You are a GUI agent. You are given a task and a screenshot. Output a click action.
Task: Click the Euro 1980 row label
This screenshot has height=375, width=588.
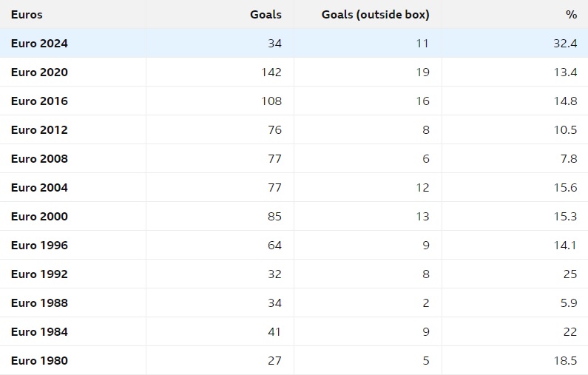[x=39, y=361]
